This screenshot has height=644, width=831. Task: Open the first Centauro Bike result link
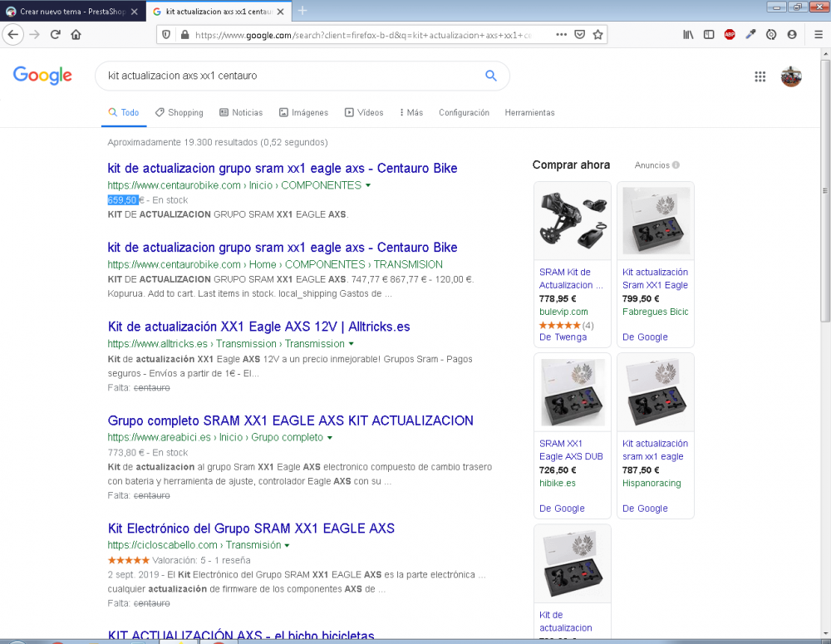pos(282,168)
